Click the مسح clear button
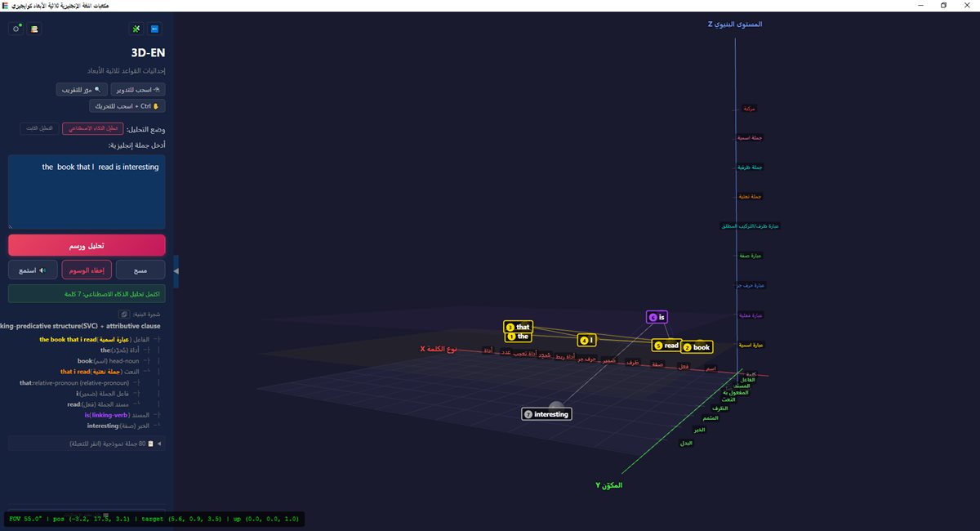 tap(140, 270)
